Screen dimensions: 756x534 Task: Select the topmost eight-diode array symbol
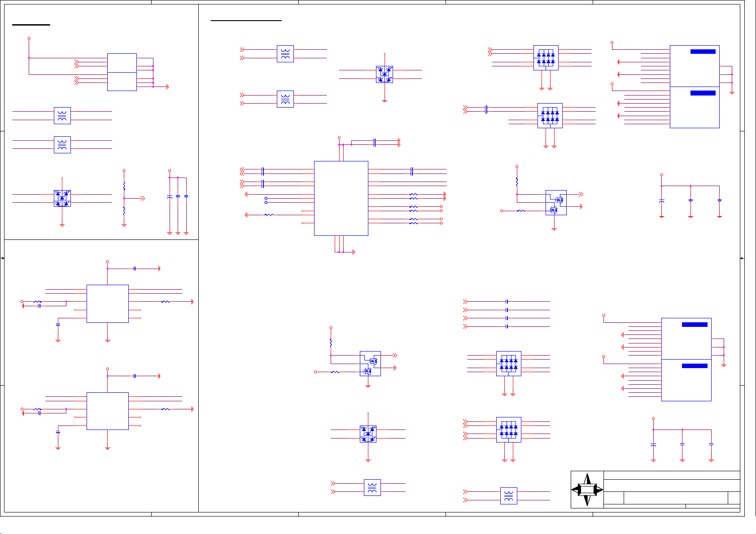(546, 58)
